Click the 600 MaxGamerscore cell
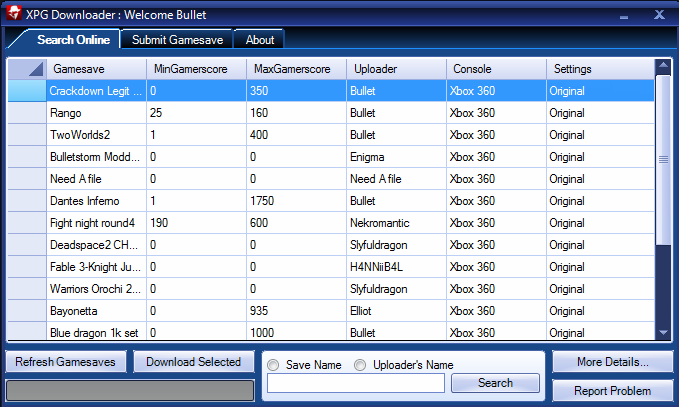 pos(297,223)
